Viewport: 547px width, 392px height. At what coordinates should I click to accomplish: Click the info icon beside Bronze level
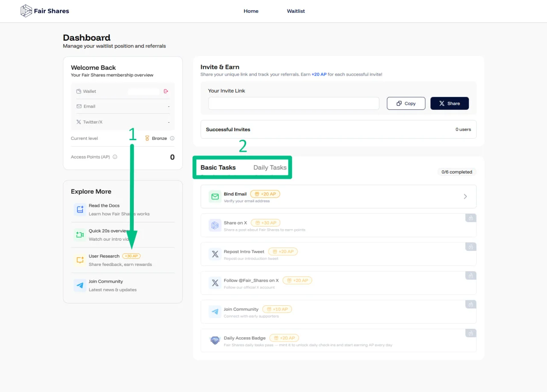(x=172, y=138)
